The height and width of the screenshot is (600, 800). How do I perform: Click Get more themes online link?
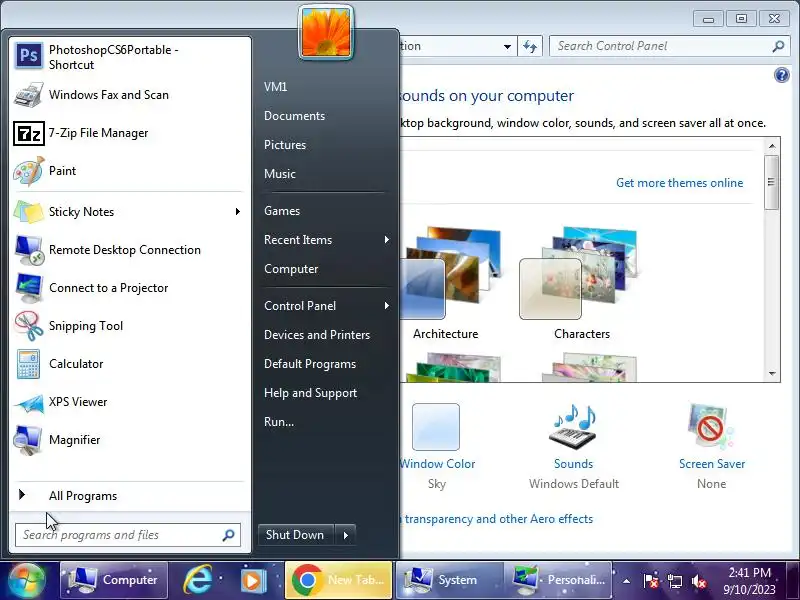point(679,183)
